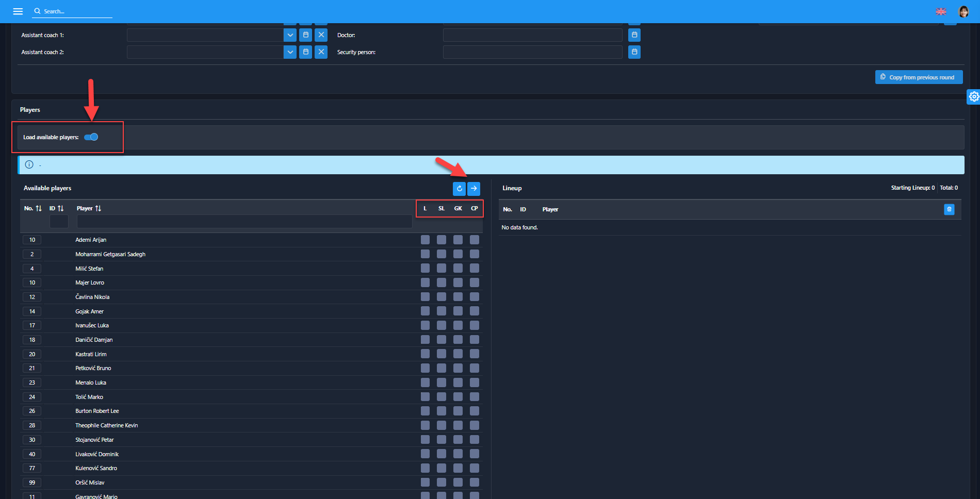Click Copy from previous round button
Image resolution: width=980 pixels, height=499 pixels.
pyautogui.click(x=919, y=77)
